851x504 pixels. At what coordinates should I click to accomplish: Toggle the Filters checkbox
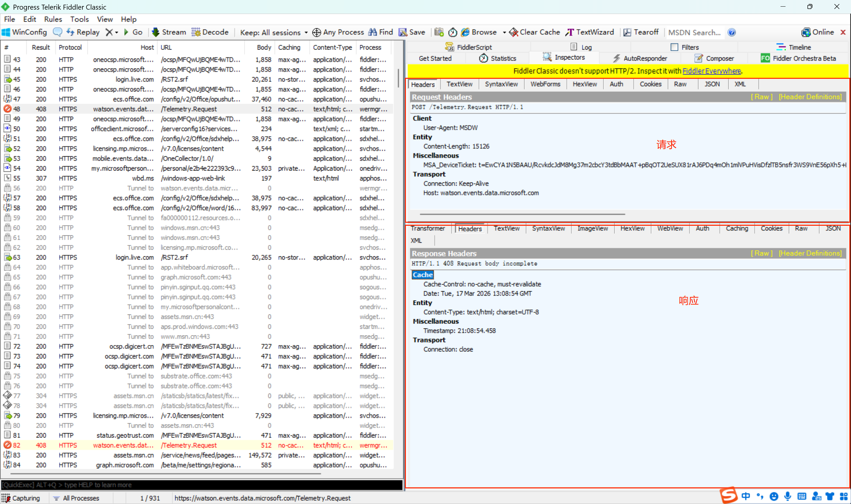(674, 47)
